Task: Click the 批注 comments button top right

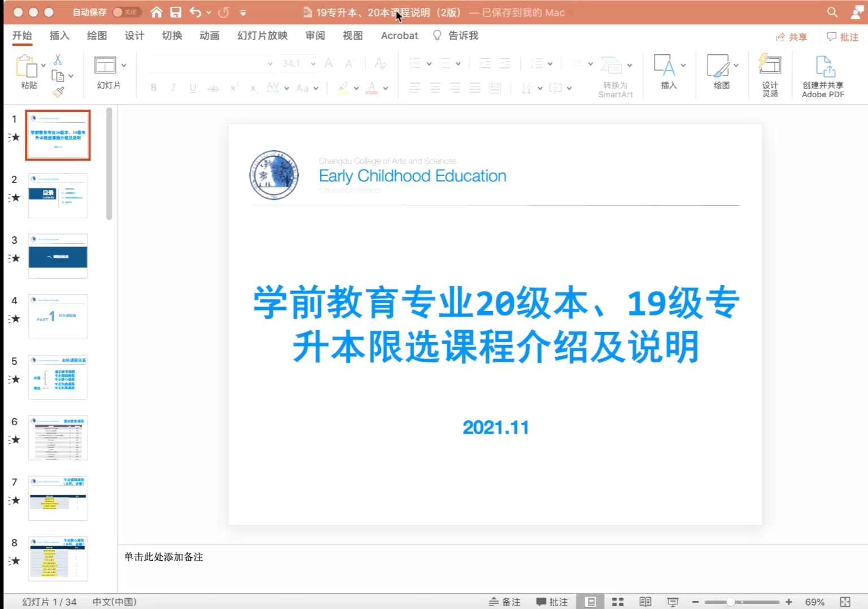Action: 843,37
